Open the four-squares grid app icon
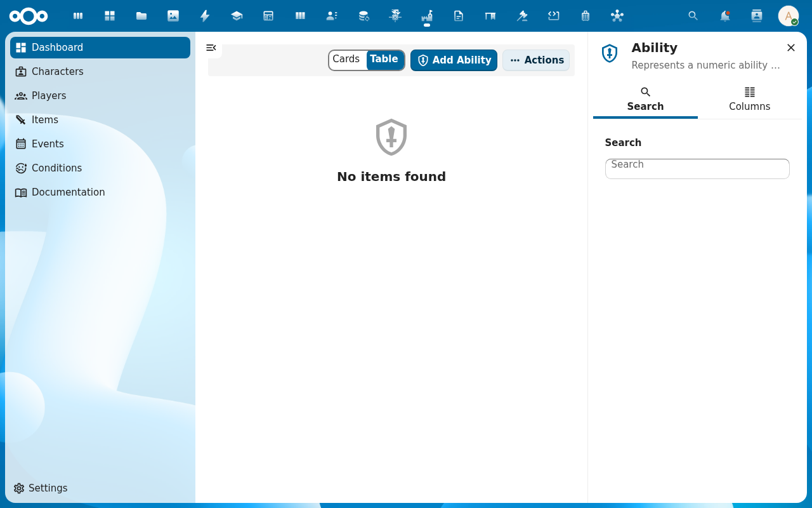The height and width of the screenshot is (508, 812). coord(110,16)
